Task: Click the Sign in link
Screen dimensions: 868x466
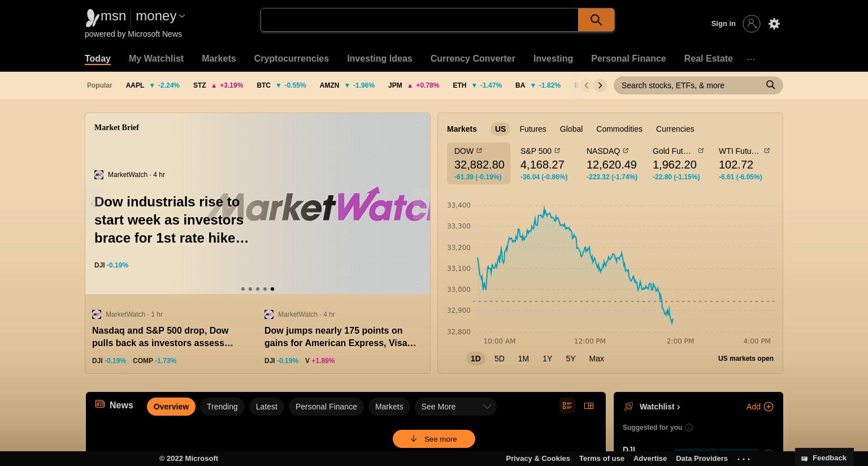Action: tap(723, 24)
